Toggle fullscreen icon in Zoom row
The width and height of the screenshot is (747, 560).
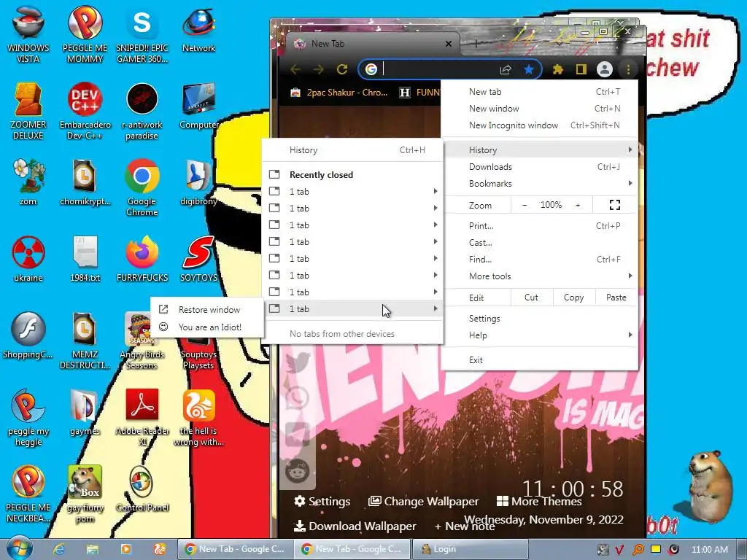pos(615,205)
